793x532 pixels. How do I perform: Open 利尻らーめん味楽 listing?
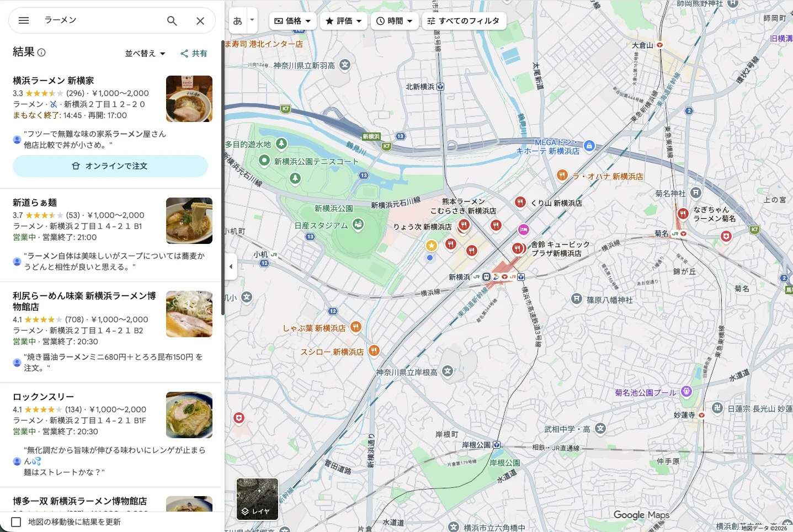pos(84,301)
